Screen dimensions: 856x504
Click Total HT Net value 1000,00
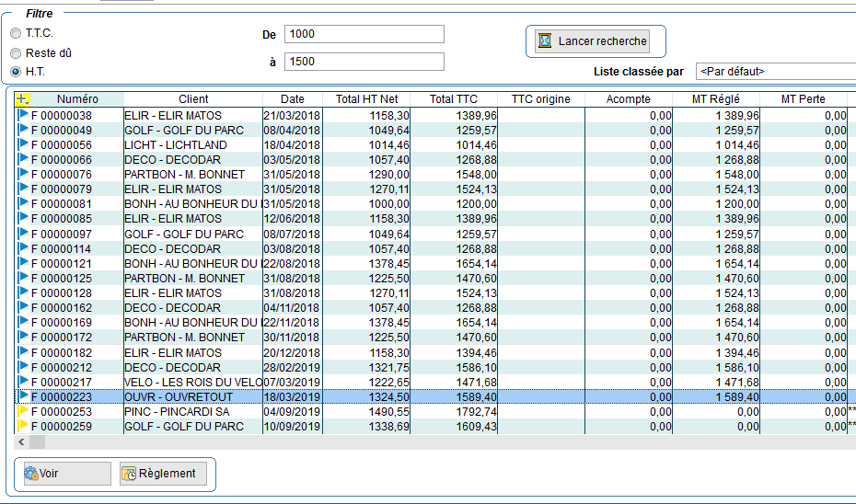pos(389,204)
